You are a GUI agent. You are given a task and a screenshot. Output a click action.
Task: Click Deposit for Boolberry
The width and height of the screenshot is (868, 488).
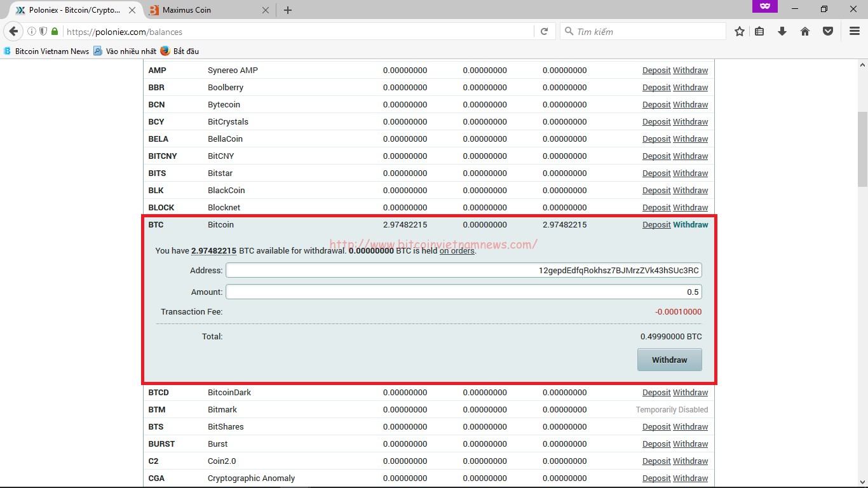point(656,87)
